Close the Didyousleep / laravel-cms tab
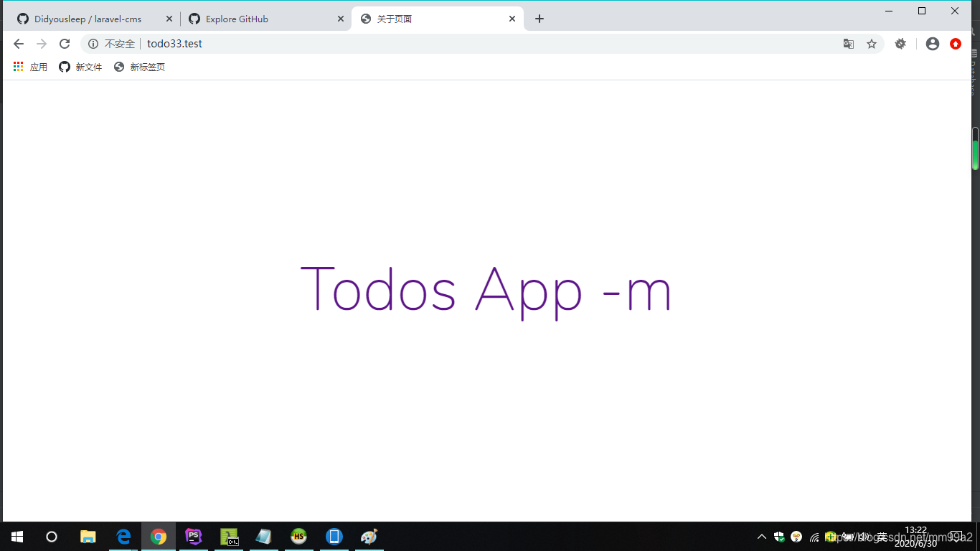Viewport: 980px width, 551px height. (169, 19)
